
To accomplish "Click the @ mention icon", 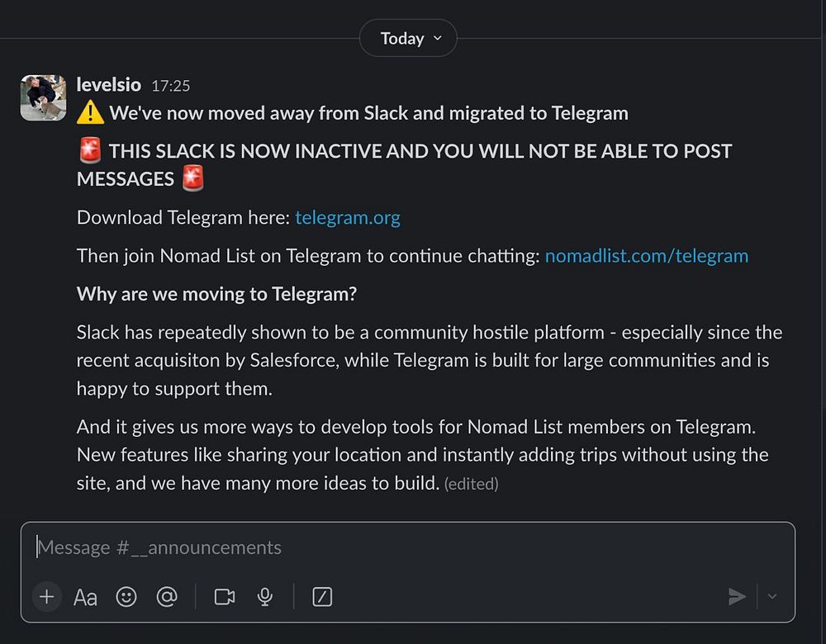I will pyautogui.click(x=166, y=596).
